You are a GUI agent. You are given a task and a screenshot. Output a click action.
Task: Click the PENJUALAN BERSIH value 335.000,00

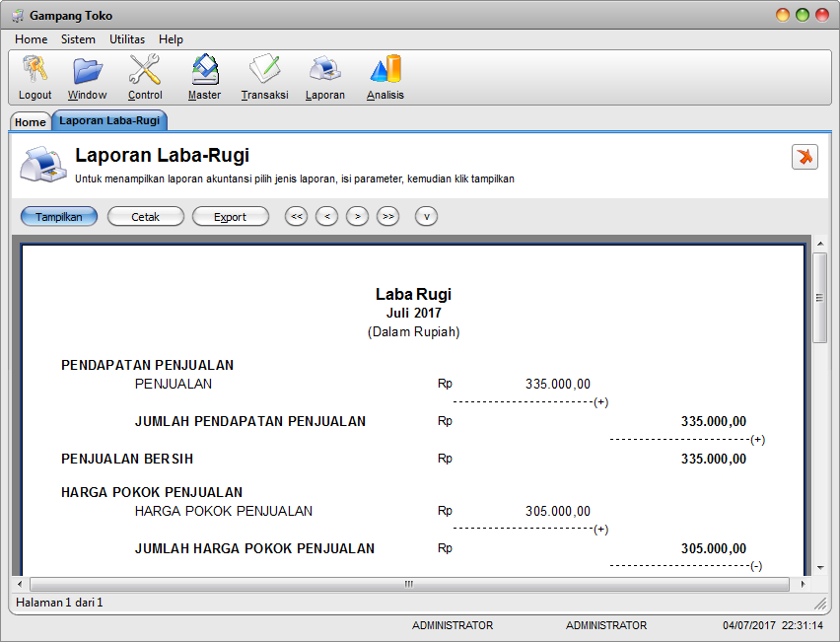coord(714,459)
